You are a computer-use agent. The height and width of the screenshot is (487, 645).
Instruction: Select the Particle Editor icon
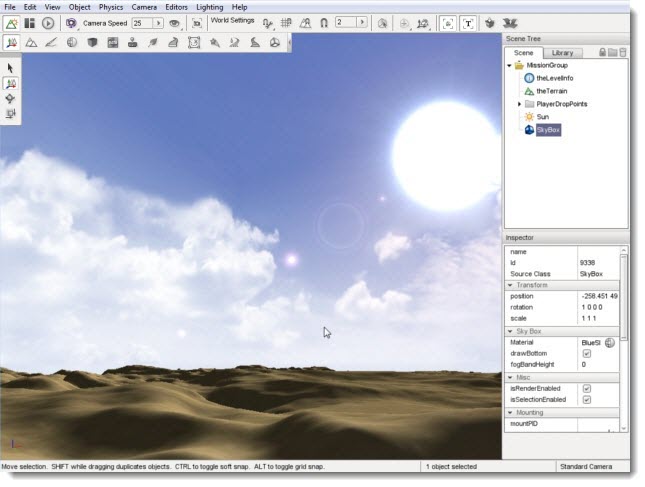[214, 42]
